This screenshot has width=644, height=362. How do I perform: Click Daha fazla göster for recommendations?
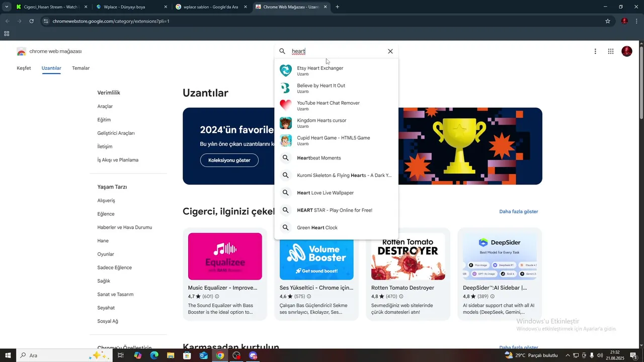click(x=519, y=212)
